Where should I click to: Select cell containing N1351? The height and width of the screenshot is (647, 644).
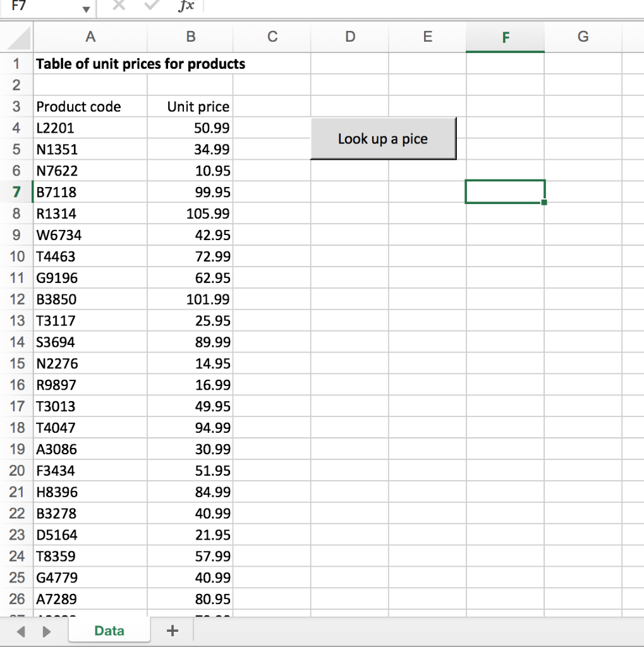tap(90, 149)
